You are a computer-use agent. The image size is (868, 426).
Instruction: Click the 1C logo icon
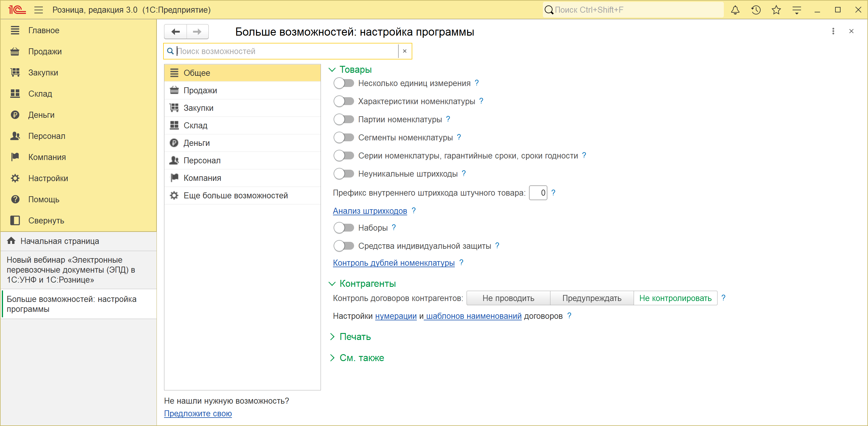(17, 10)
